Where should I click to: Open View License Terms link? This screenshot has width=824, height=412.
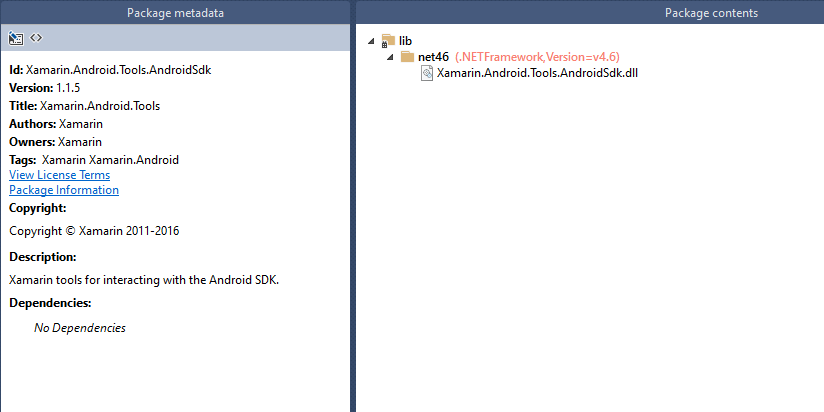(x=59, y=174)
